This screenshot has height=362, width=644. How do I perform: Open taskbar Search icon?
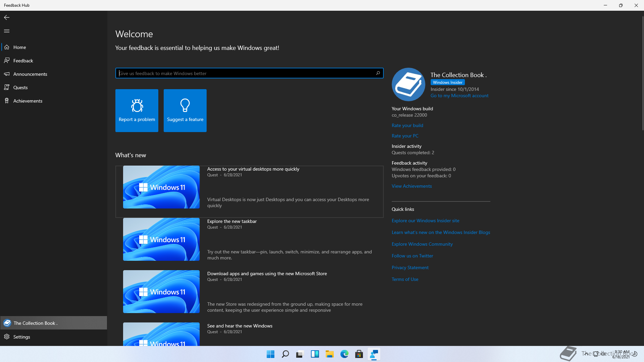coord(285,354)
